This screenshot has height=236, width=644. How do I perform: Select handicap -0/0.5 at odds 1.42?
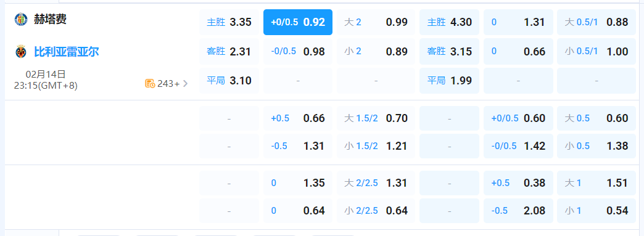[x=518, y=146]
